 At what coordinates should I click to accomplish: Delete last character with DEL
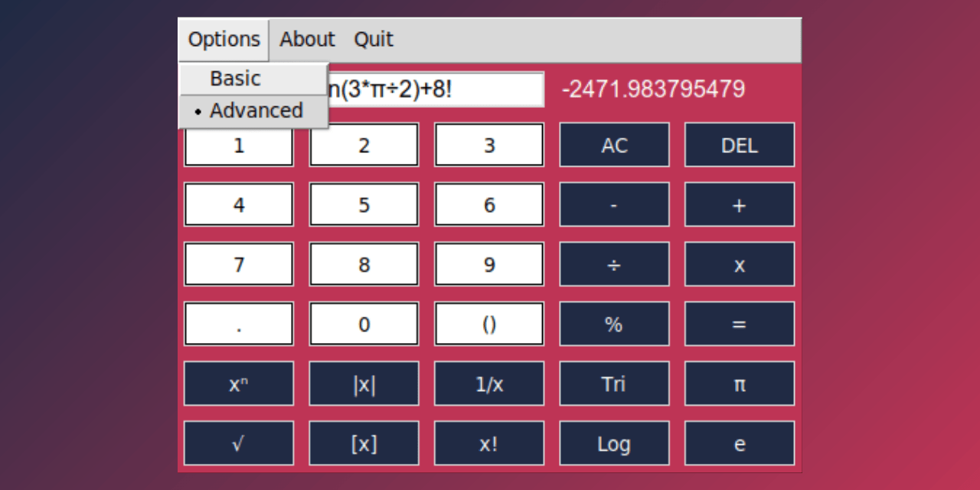coord(739,145)
